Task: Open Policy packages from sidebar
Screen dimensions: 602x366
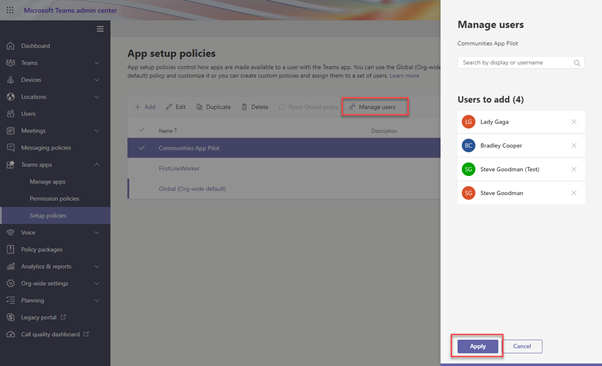Action: (41, 249)
